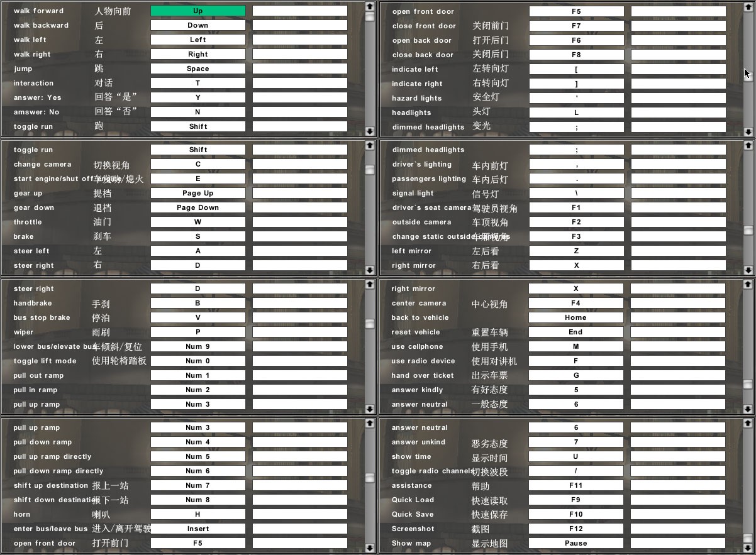756x555 pixels.
Task: Select the backslash binding for signal light
Action: click(577, 193)
